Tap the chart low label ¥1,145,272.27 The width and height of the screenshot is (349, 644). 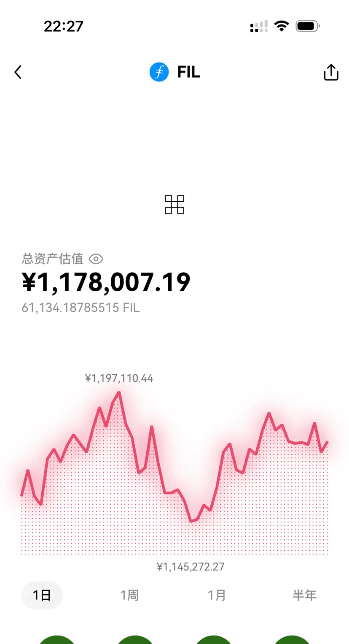point(191,566)
